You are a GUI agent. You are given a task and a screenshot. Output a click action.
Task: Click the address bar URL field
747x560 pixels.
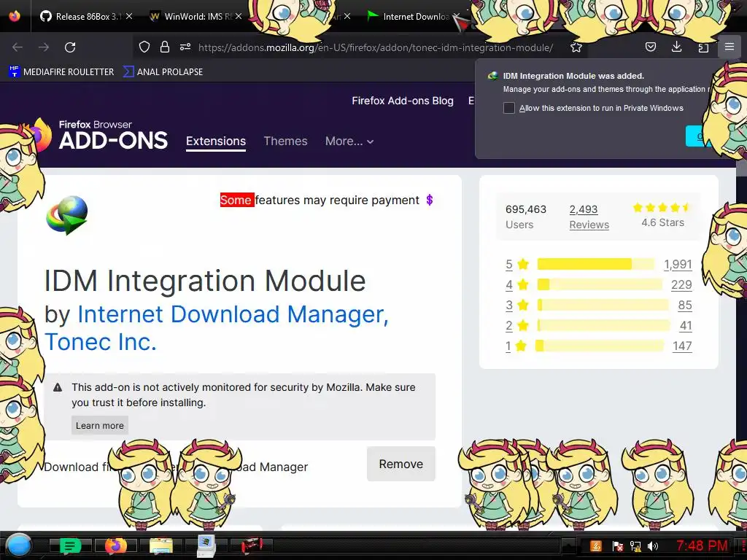pos(376,47)
